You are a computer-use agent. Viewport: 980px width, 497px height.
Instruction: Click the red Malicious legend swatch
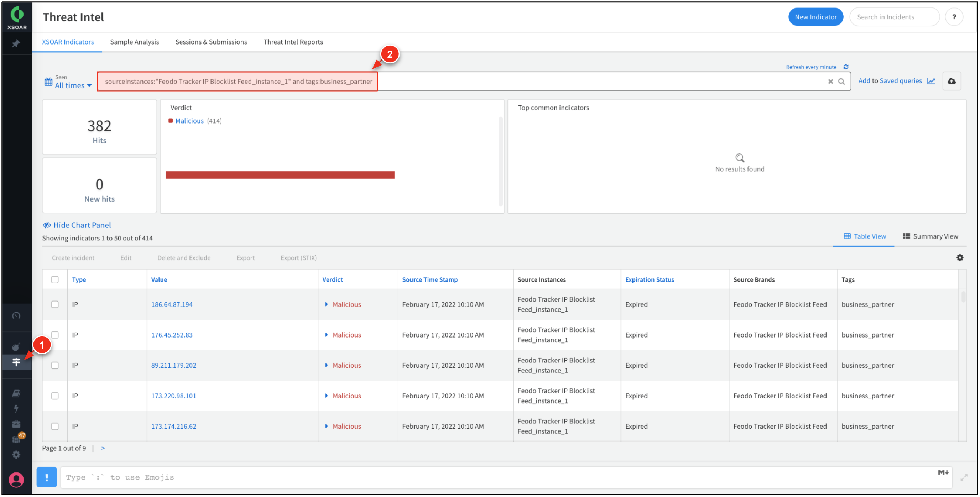click(171, 121)
